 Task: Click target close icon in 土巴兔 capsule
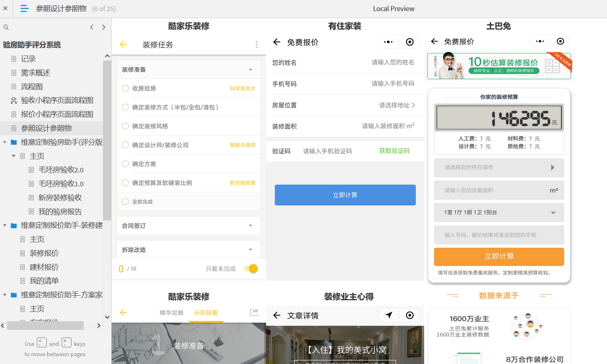click(560, 41)
